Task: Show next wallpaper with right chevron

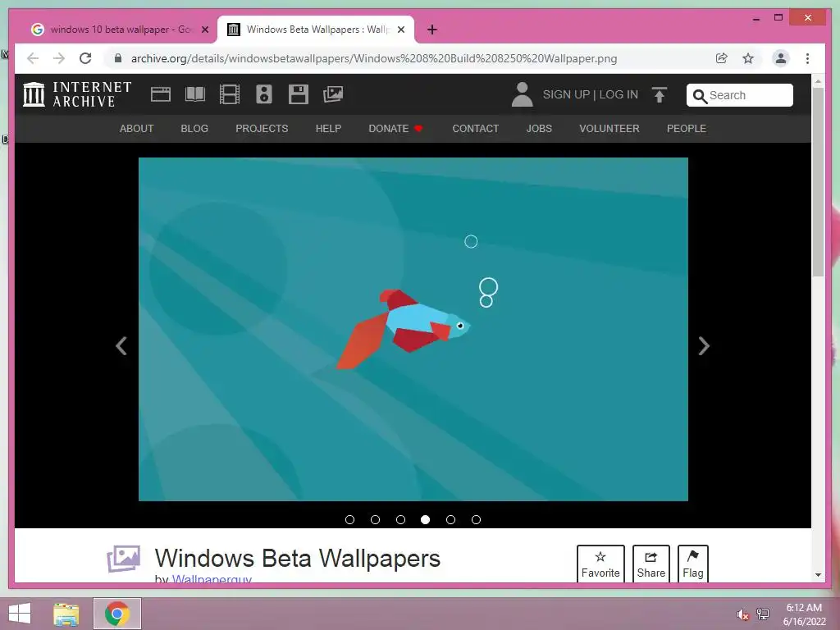Action: tap(704, 345)
